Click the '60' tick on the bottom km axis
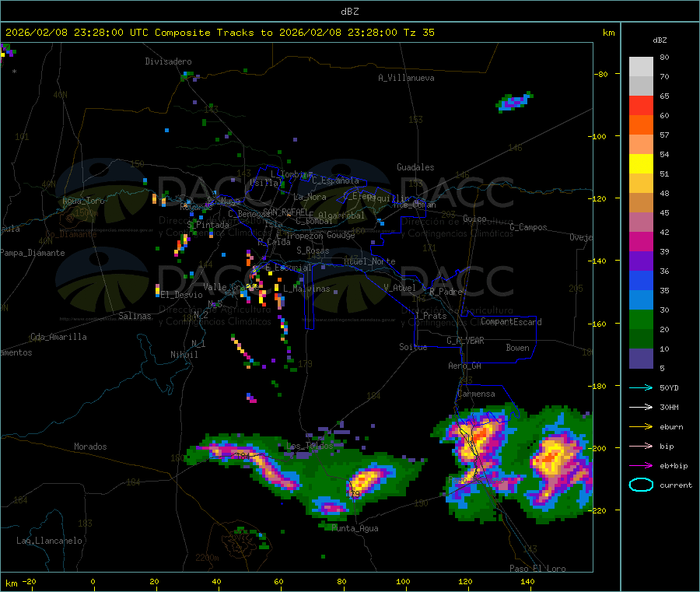 (x=278, y=581)
